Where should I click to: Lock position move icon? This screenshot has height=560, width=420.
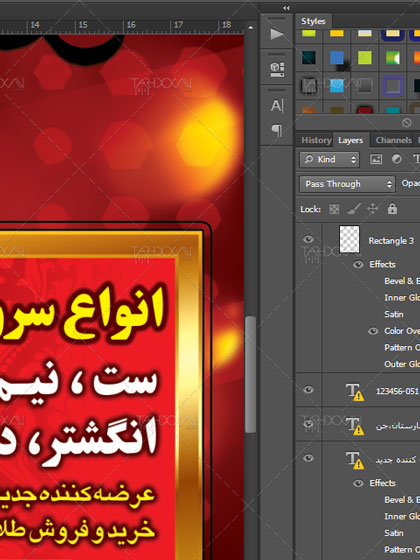[x=372, y=209]
